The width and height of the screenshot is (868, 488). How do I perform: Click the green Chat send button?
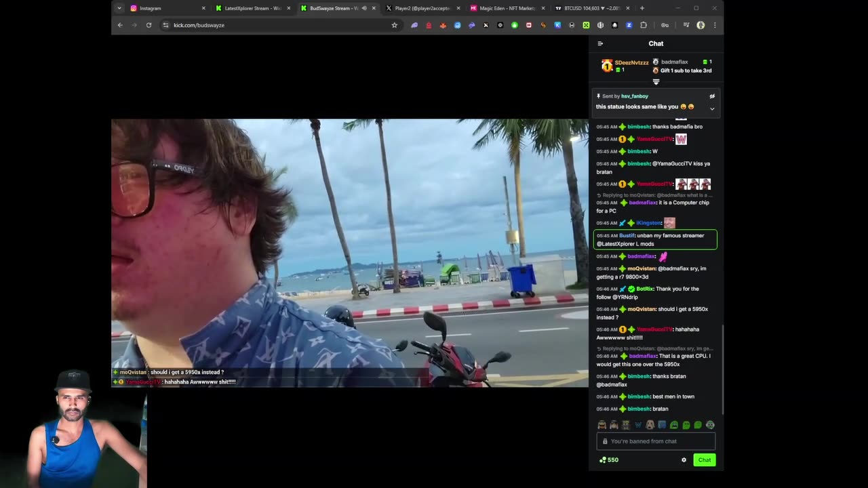[705, 460]
